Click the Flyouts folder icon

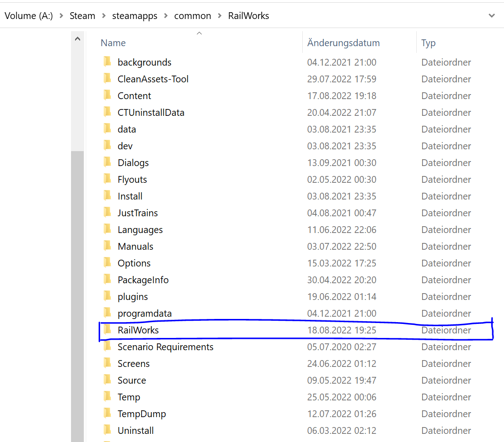tap(107, 178)
